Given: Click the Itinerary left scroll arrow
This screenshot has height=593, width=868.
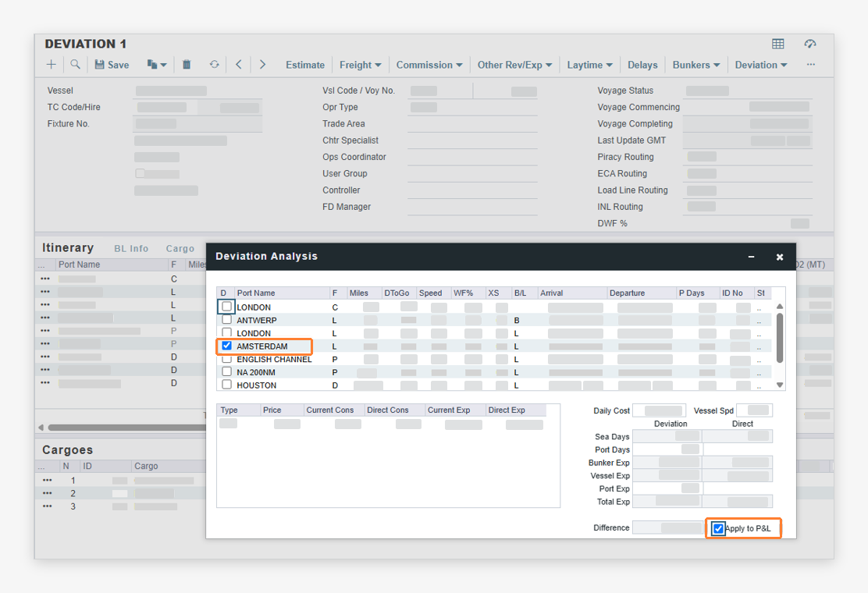Looking at the screenshot, I should [x=41, y=428].
